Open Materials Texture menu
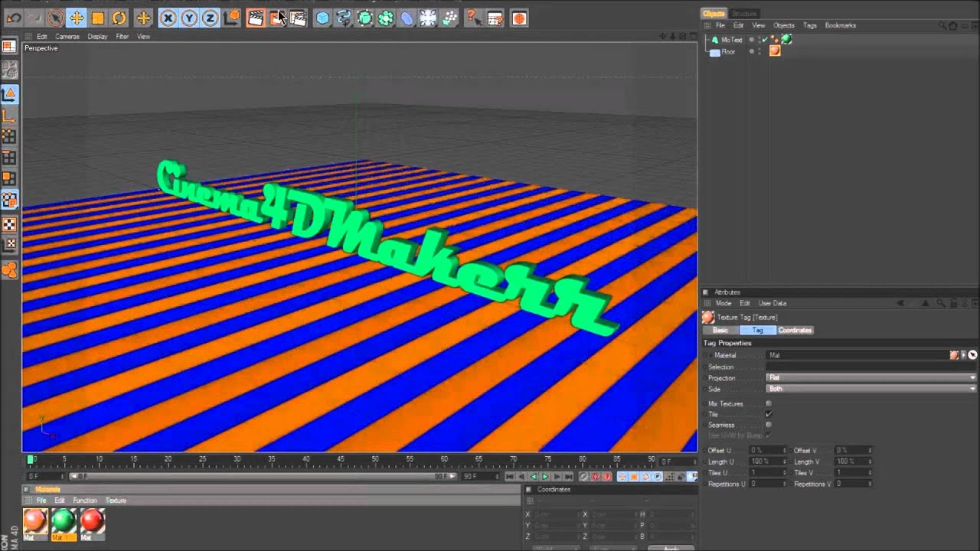The width and height of the screenshot is (980, 551). click(116, 500)
